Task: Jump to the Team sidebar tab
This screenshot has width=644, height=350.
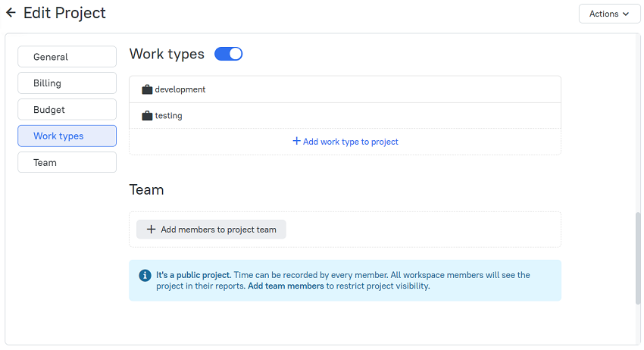Action: 67,162
